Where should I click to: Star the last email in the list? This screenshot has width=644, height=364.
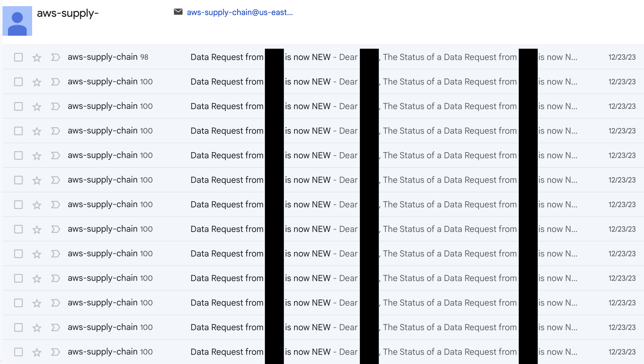37,351
